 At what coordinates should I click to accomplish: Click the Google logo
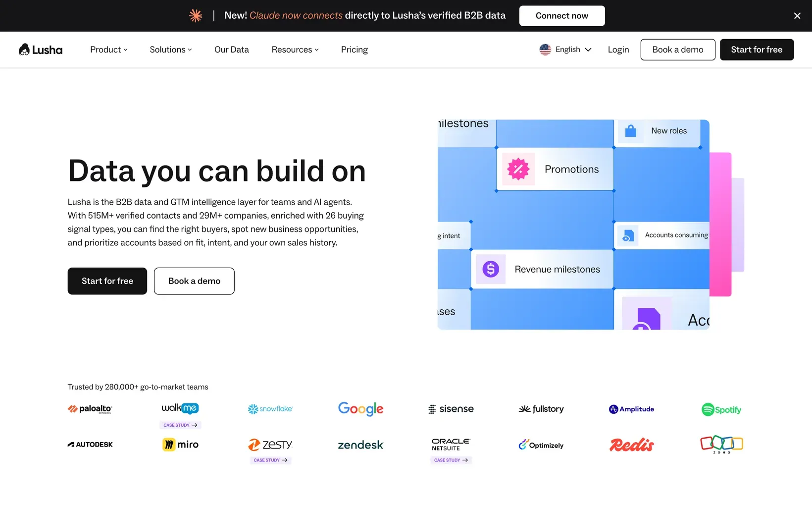pos(360,409)
